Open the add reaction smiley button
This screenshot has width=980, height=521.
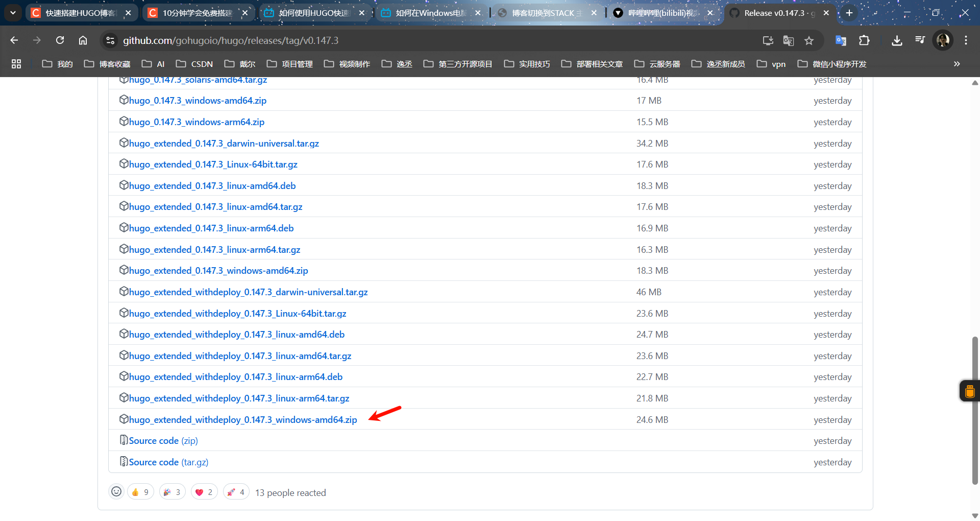pyautogui.click(x=116, y=492)
